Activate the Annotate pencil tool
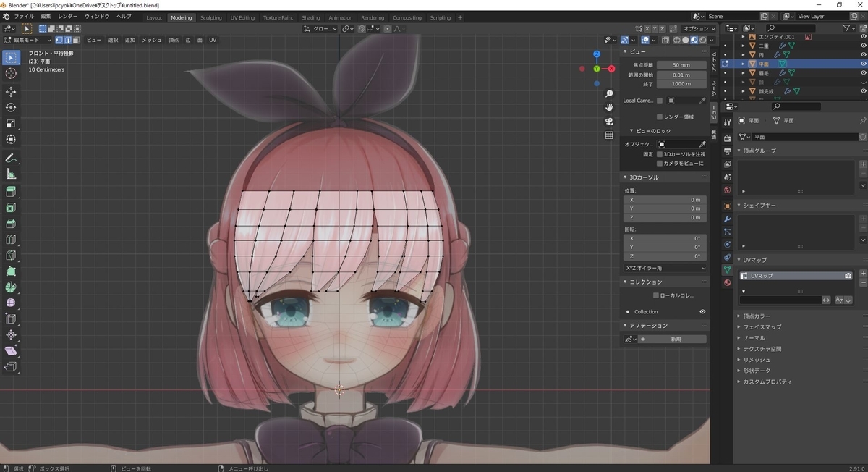The height and width of the screenshot is (472, 868). coord(11,158)
